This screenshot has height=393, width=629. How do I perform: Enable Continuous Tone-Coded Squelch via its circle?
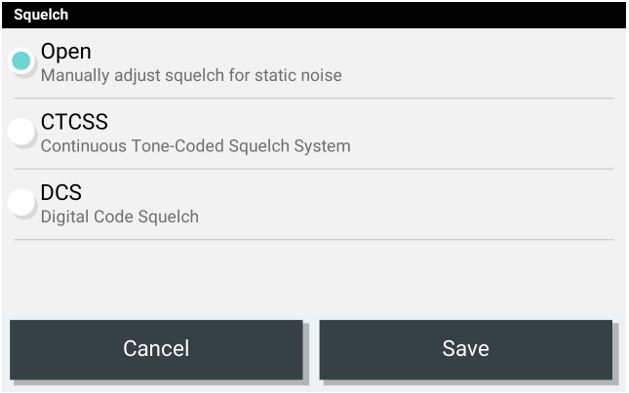(x=21, y=132)
